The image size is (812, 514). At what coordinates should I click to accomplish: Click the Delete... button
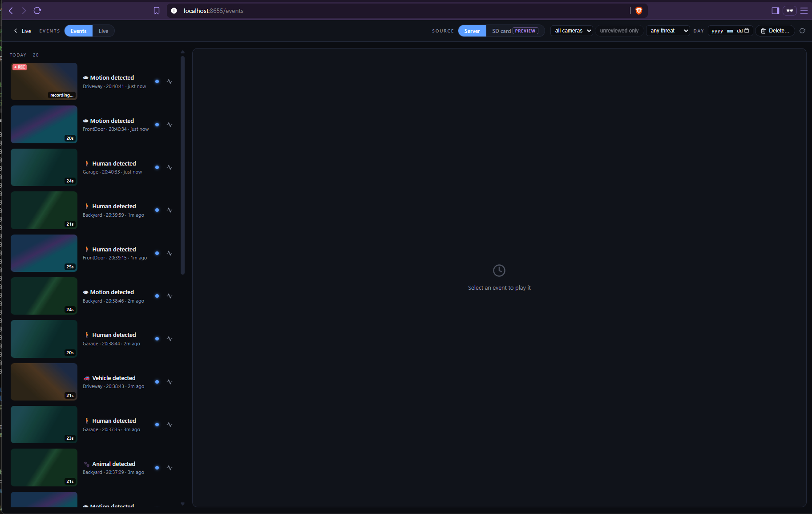pyautogui.click(x=775, y=31)
